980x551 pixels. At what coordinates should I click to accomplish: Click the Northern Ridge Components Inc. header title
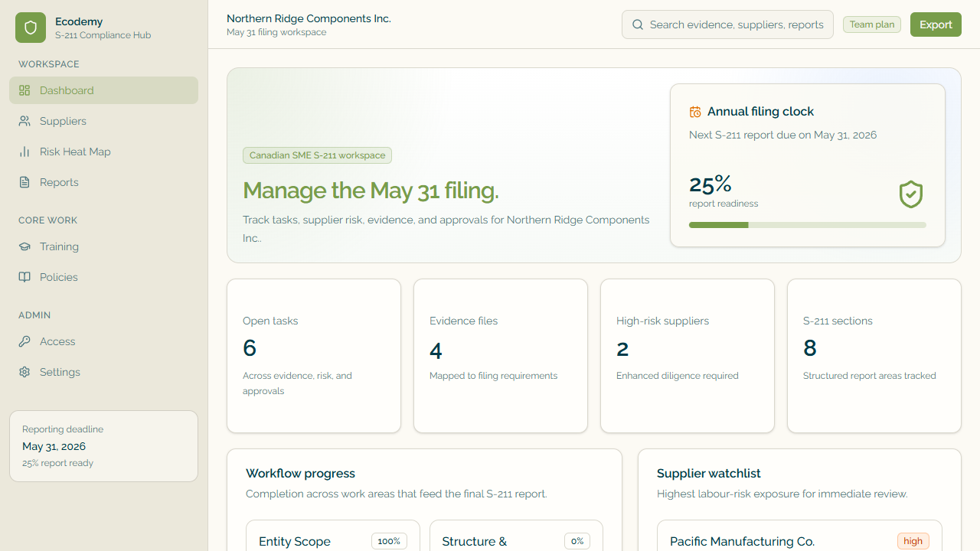click(309, 18)
